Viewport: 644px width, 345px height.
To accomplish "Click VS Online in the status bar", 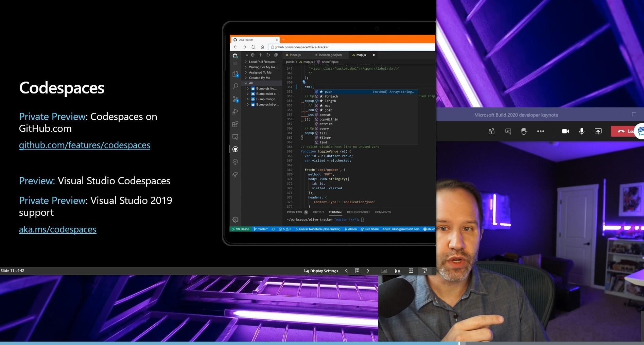I will coord(241,229).
